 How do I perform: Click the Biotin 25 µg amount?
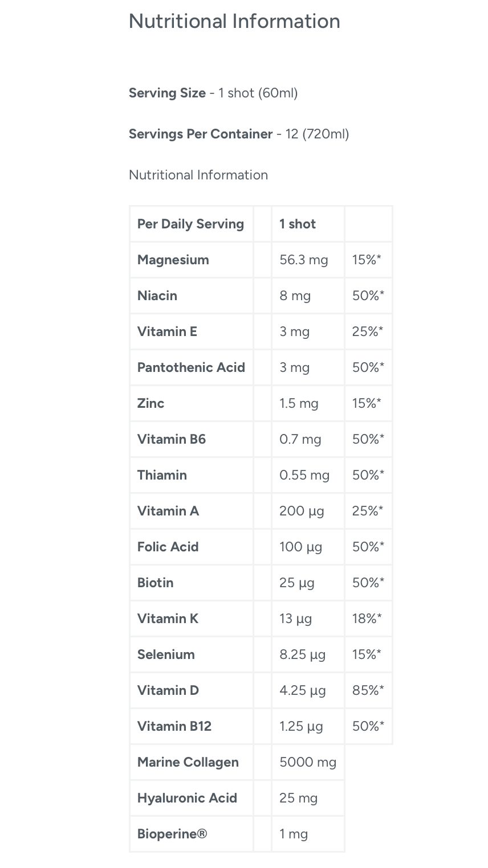(x=296, y=583)
